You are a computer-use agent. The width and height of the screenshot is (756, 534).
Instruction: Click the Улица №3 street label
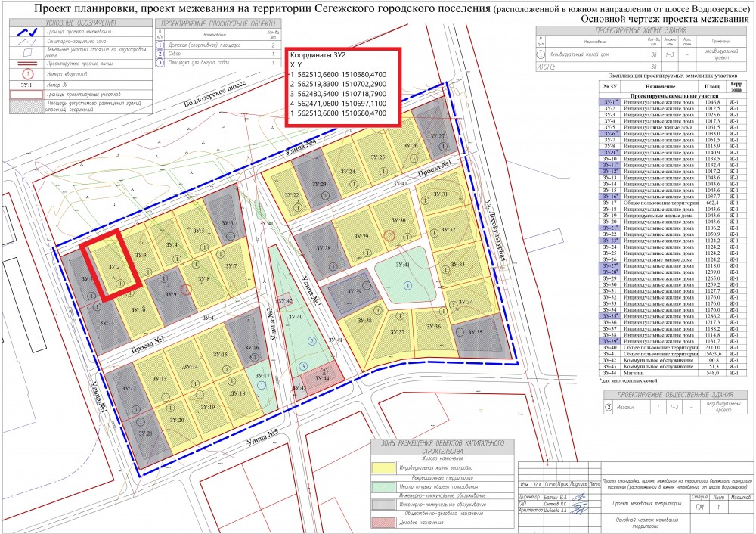click(x=309, y=291)
